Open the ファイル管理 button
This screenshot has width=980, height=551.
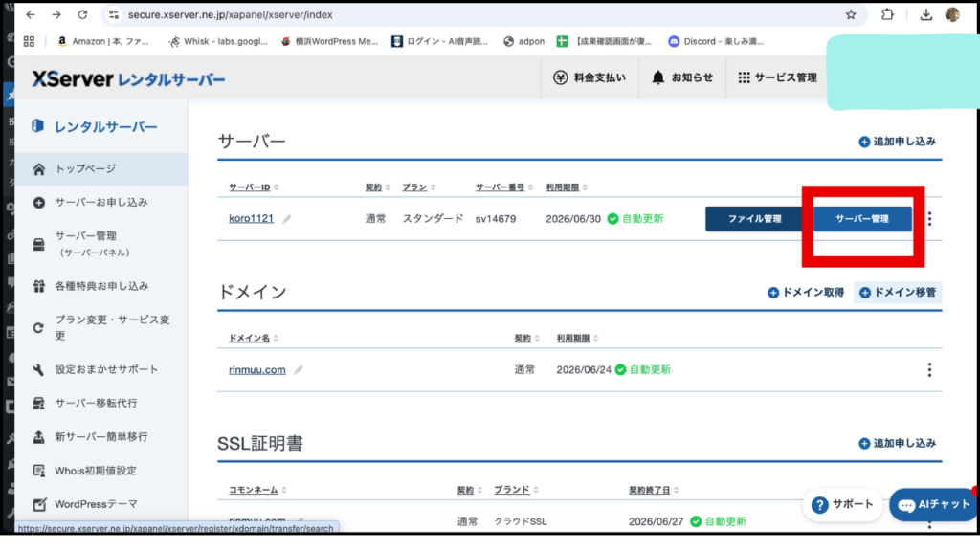click(754, 219)
